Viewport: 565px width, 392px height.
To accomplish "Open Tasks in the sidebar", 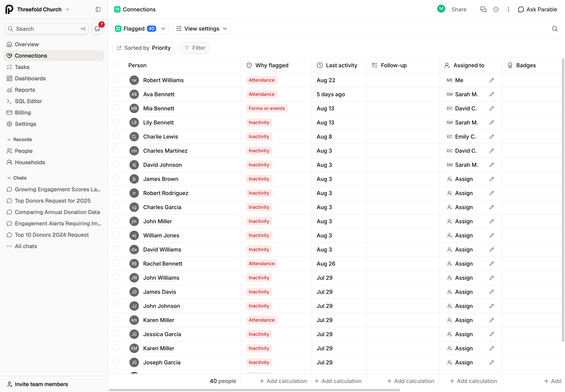I will pos(54,67).
